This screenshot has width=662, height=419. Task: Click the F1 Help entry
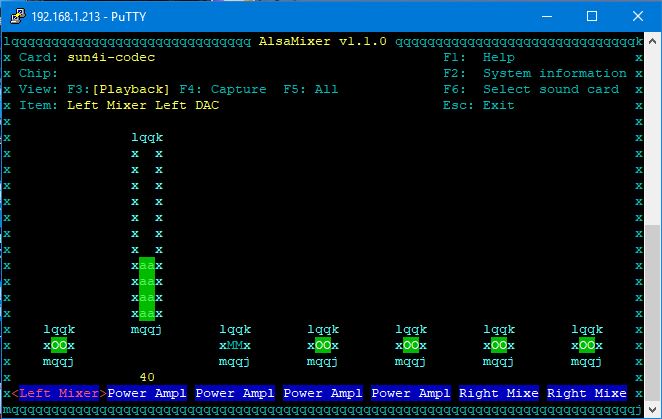pyautogui.click(x=479, y=57)
